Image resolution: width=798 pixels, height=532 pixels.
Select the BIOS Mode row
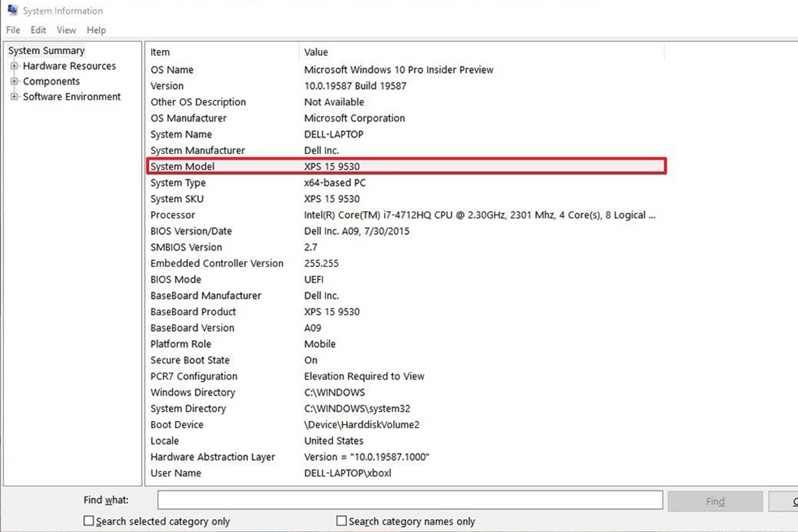[x=406, y=279]
